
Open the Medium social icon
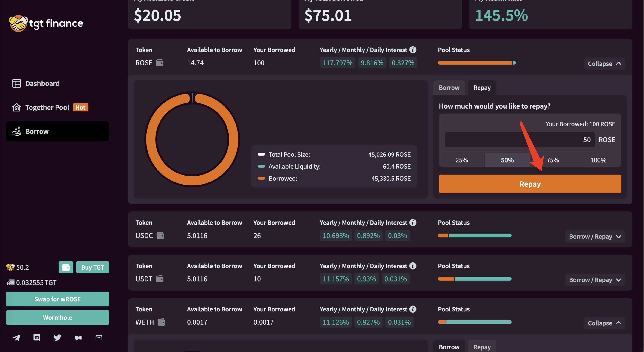[78, 338]
